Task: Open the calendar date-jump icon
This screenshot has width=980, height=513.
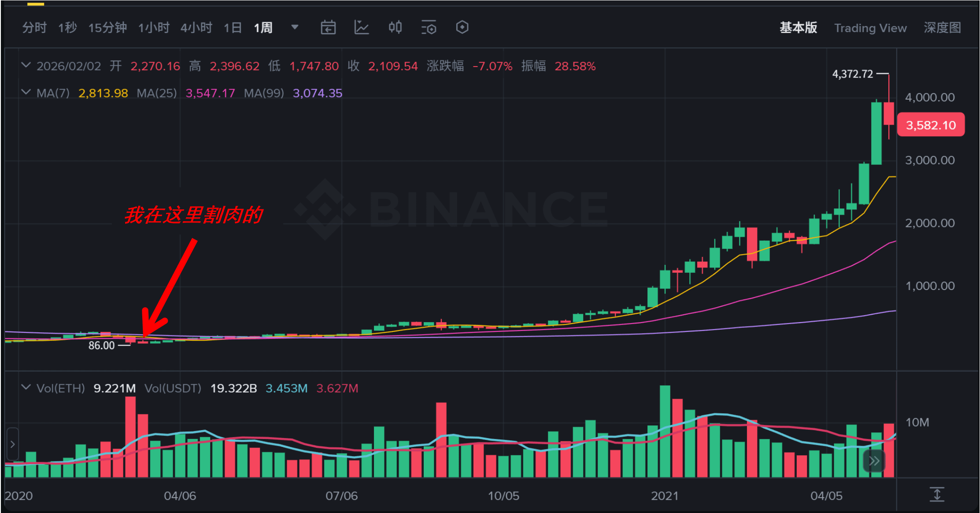Action: pos(328,28)
